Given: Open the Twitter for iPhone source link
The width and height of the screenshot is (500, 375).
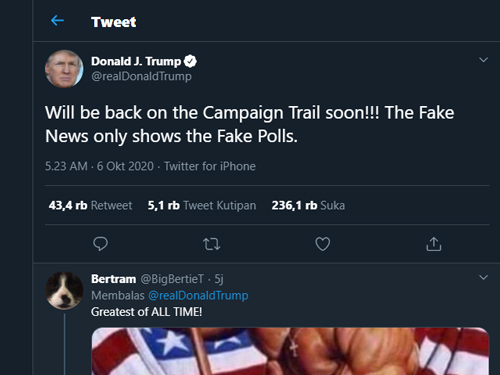Looking at the screenshot, I should click(210, 166).
